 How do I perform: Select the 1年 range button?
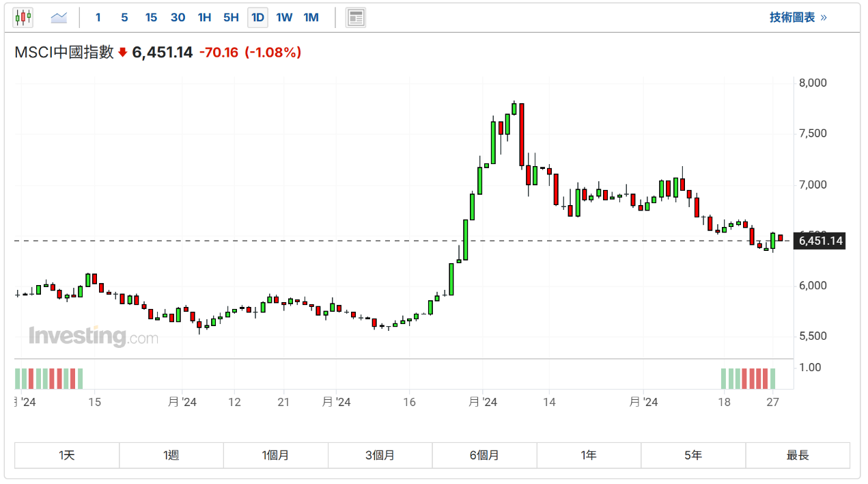(x=589, y=455)
